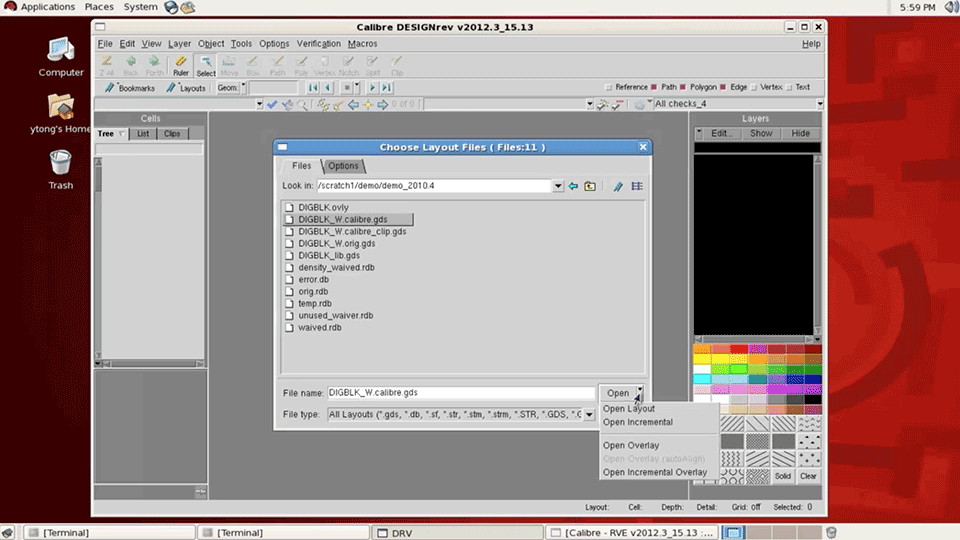The height and width of the screenshot is (540, 960).
Task: Expand the Look in path dropdown
Action: pyautogui.click(x=558, y=186)
